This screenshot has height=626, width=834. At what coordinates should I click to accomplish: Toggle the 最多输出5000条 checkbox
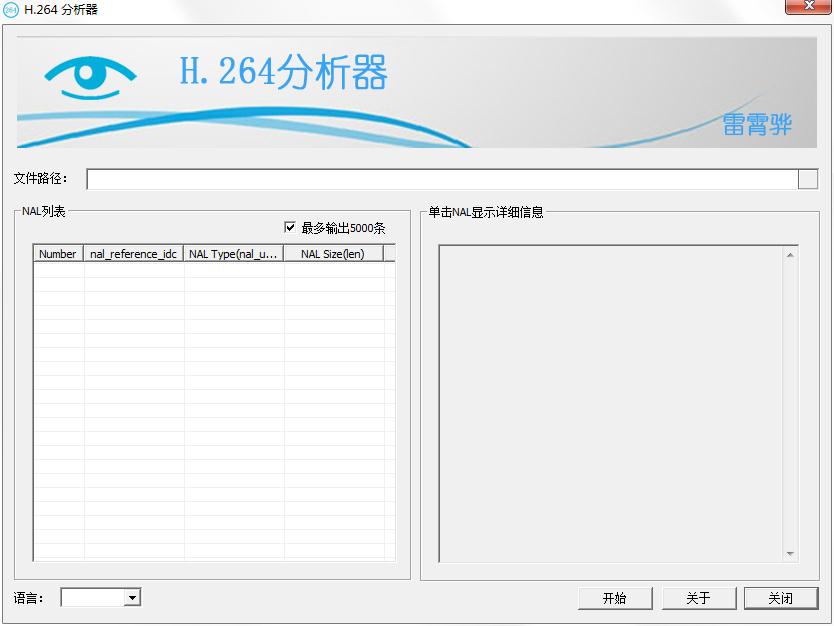[x=288, y=227]
